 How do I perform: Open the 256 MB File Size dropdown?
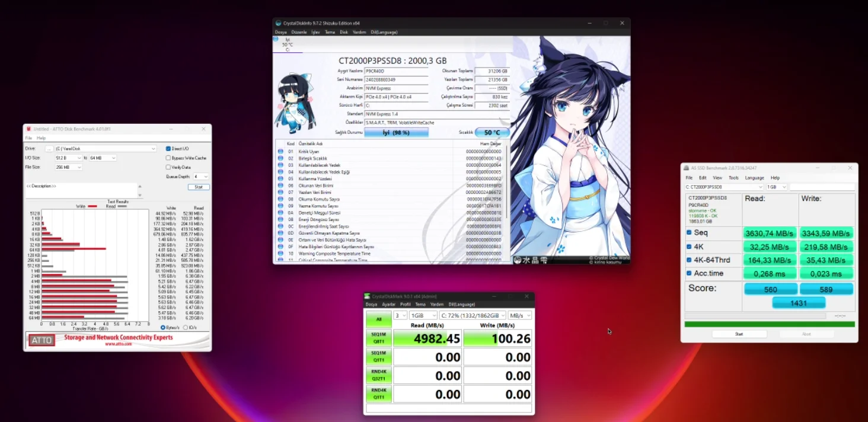point(68,167)
